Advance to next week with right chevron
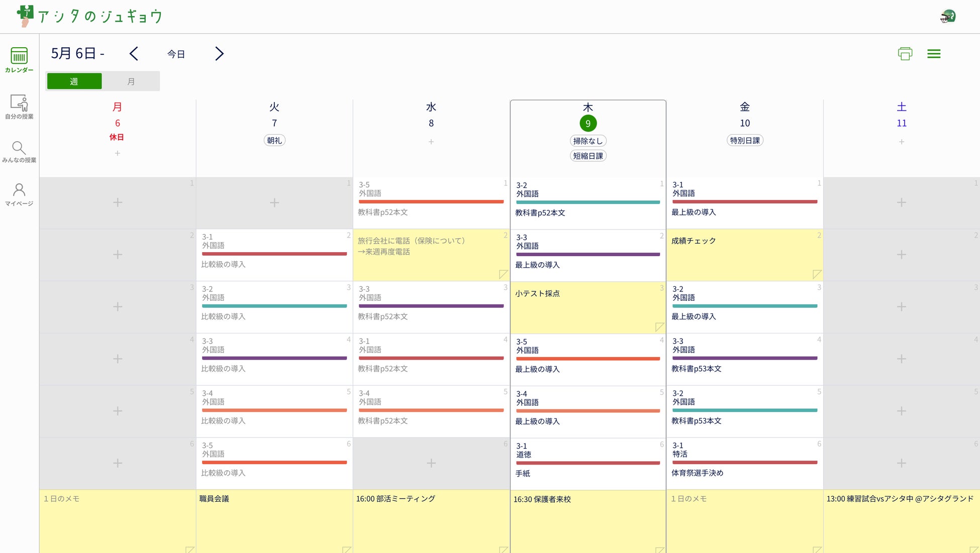Viewport: 980px width, 553px height. tap(219, 54)
